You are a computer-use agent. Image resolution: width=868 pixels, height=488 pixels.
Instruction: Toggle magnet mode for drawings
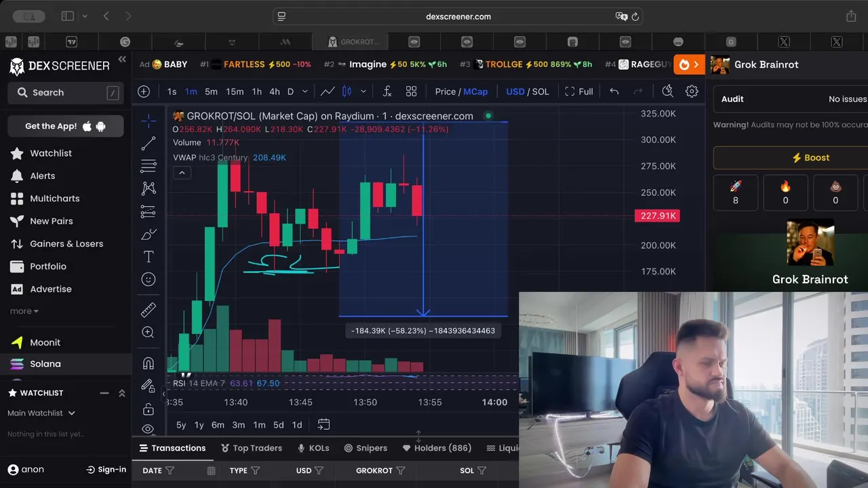point(149,363)
